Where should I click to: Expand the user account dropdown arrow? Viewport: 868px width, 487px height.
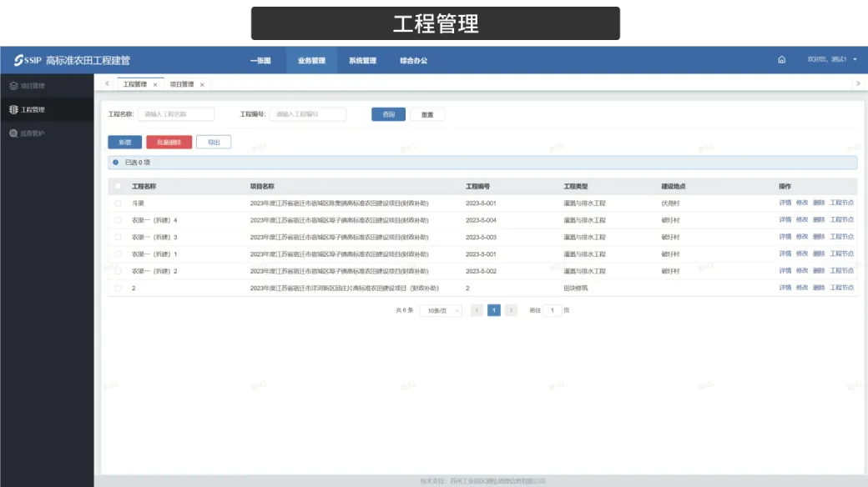[x=855, y=59]
